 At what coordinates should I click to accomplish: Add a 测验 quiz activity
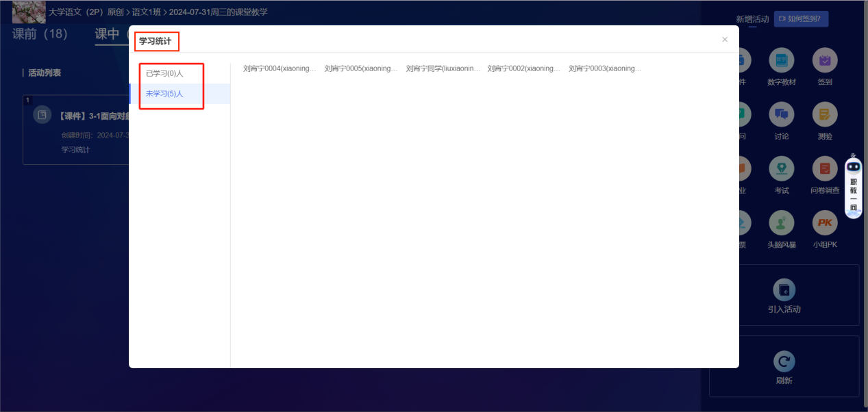tap(824, 115)
